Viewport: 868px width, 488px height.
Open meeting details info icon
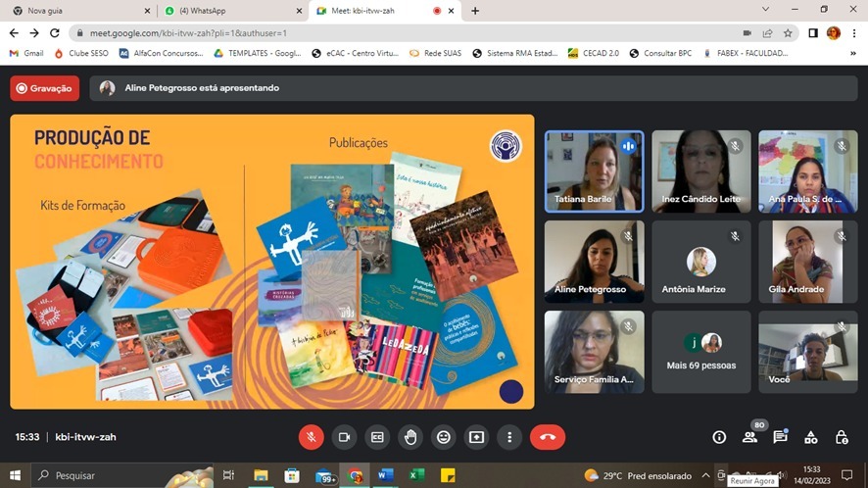point(719,437)
